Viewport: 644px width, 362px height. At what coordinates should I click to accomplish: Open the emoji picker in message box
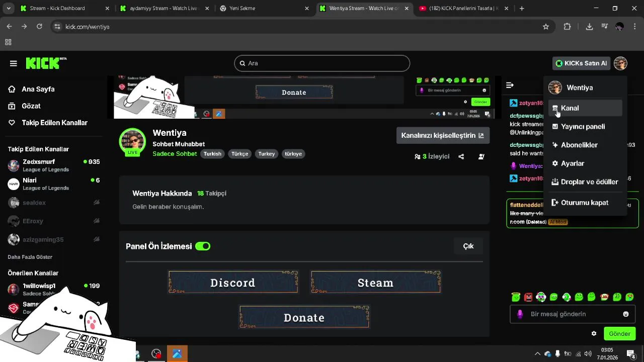(x=626, y=314)
